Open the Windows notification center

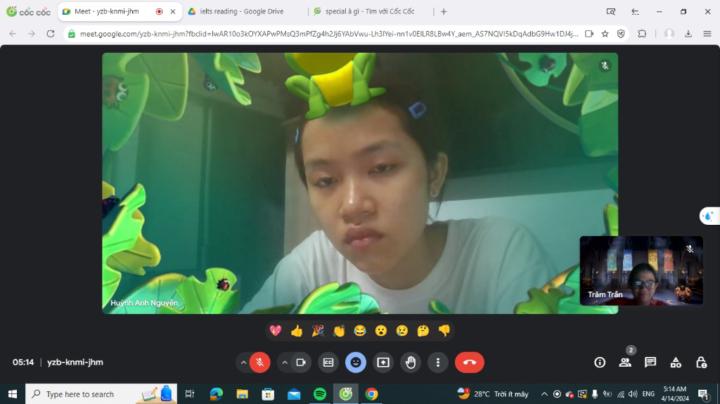tap(703, 394)
